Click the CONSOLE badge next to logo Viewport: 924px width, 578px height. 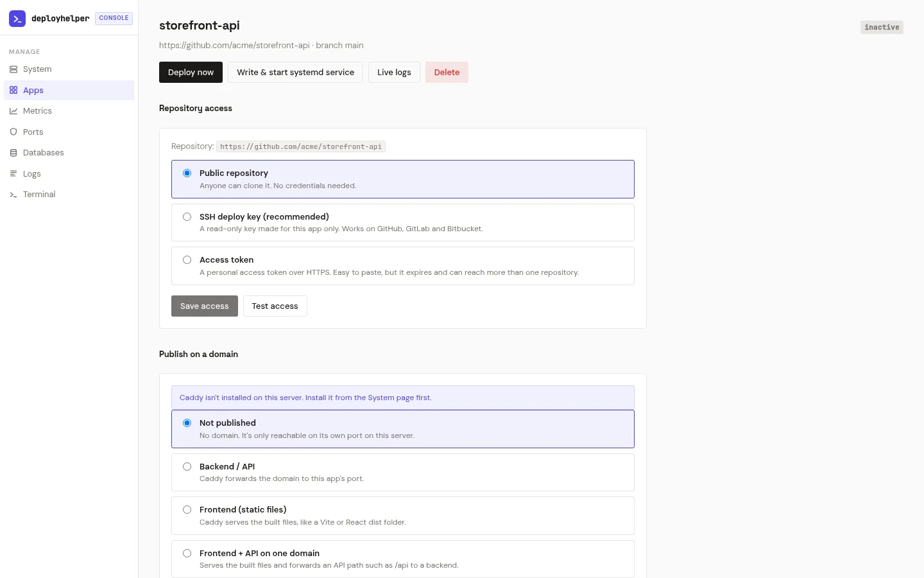[x=114, y=18]
